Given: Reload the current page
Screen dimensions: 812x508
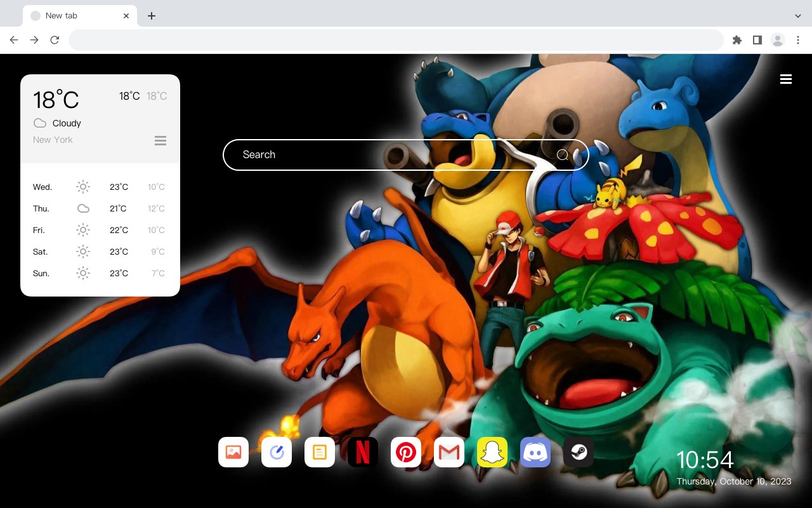Looking at the screenshot, I should pos(55,40).
